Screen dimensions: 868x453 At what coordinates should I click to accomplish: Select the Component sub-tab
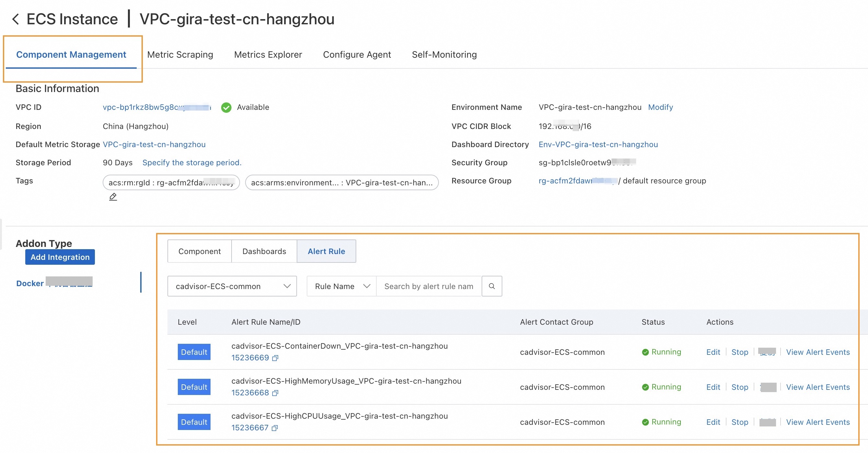pyautogui.click(x=200, y=251)
